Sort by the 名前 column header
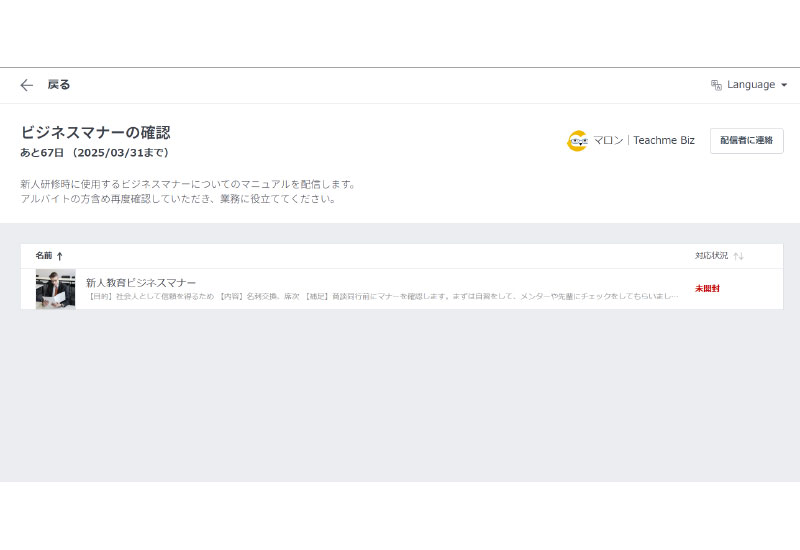 [x=43, y=256]
